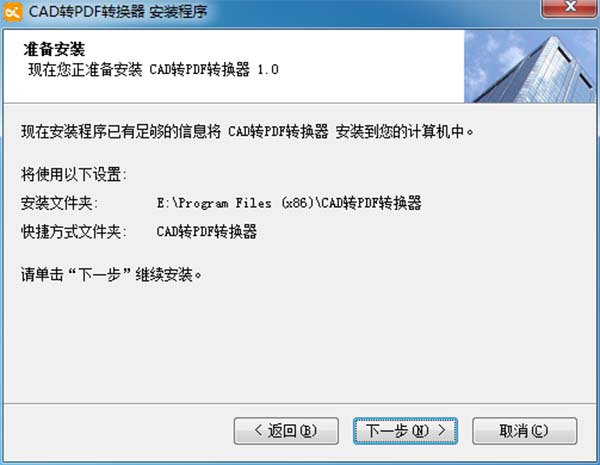The height and width of the screenshot is (465, 600).
Task: Click the subtitle 现在您正准备安装 text
Action: tap(85, 70)
